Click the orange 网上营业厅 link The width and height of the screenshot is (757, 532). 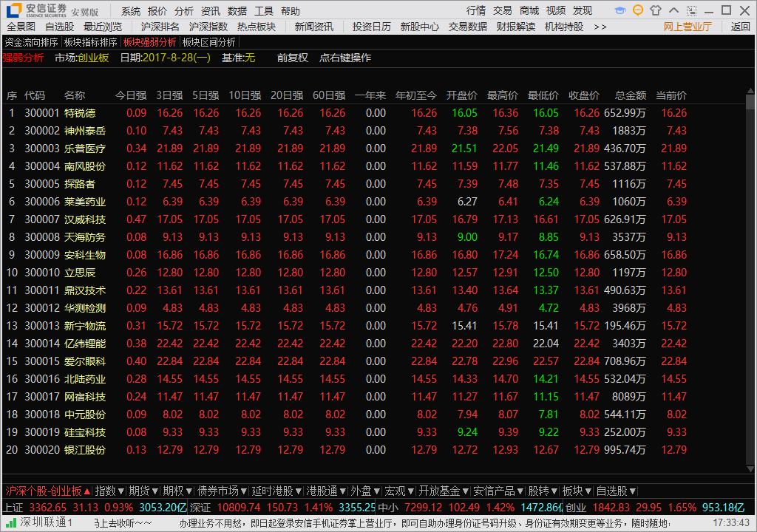[688, 27]
